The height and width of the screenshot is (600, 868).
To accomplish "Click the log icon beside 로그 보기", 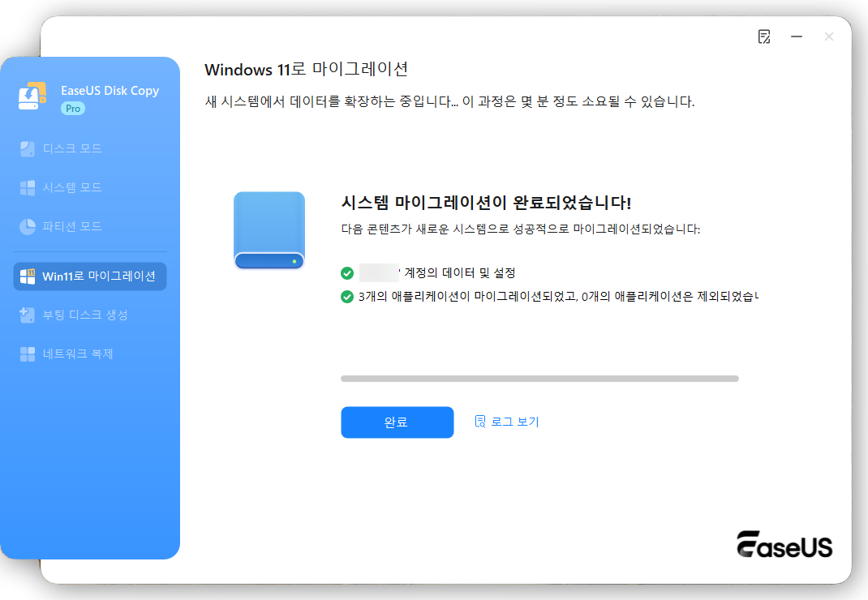I will pos(479,422).
